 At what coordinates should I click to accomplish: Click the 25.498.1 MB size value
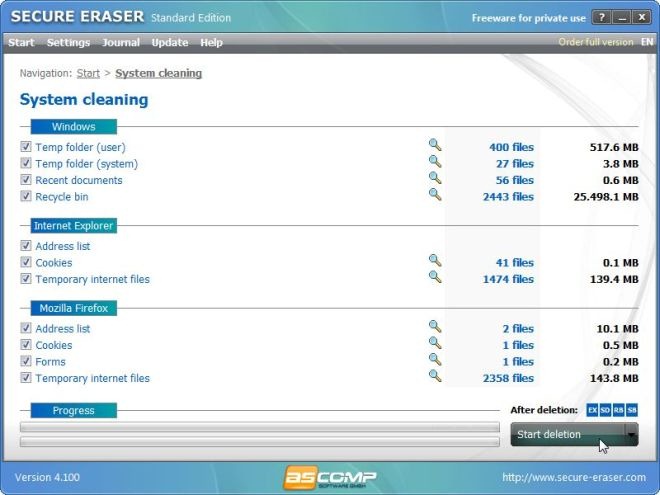click(606, 197)
